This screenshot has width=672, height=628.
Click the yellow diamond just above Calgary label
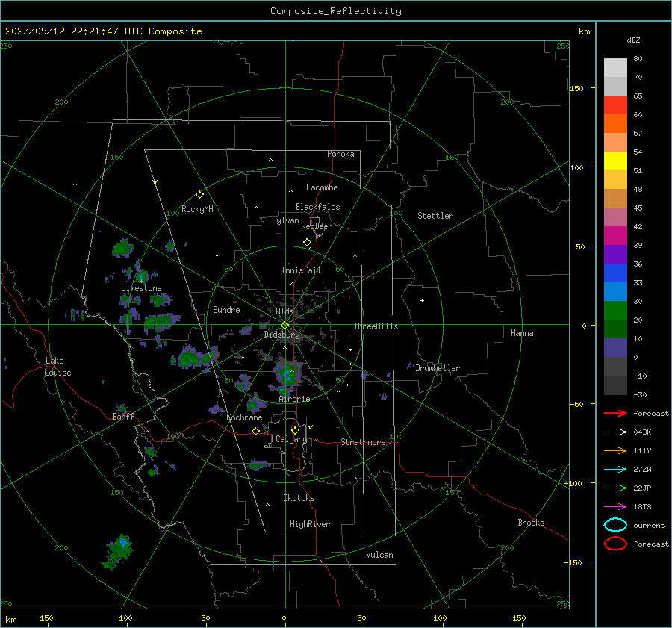295,430
